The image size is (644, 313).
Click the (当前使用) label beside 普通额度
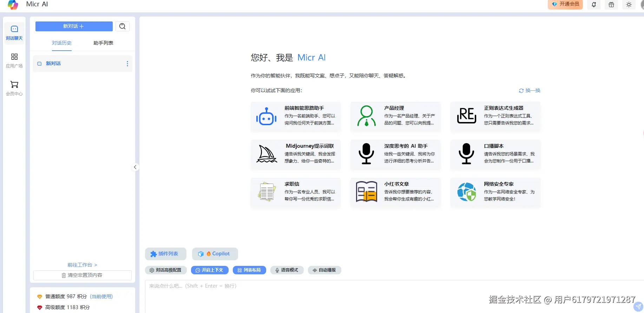101,296
